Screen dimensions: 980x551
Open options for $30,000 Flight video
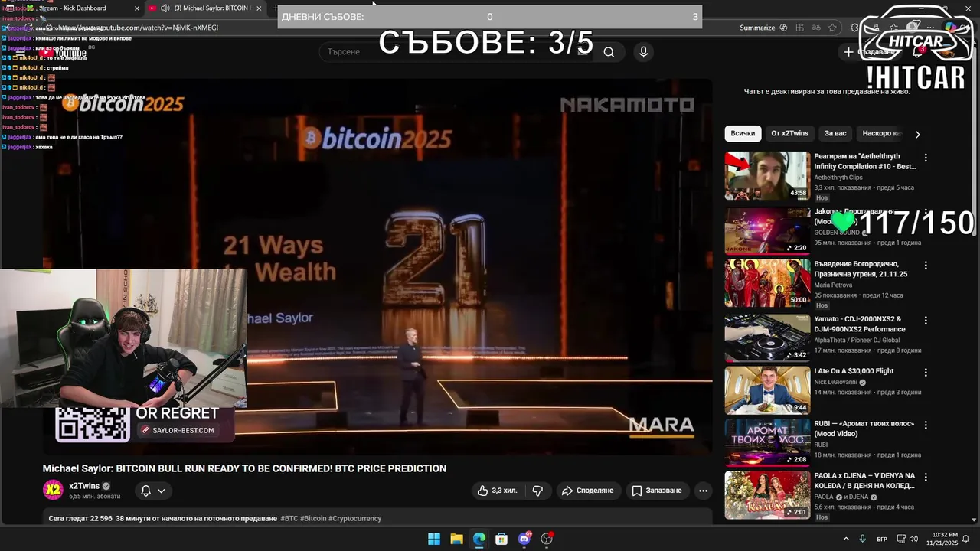coord(926,373)
